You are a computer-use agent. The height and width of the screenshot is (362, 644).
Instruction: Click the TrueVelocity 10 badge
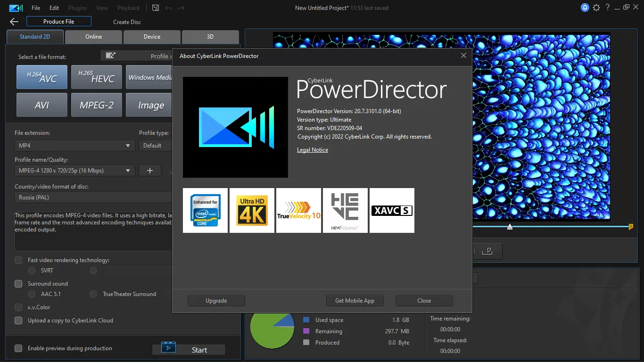pos(298,210)
